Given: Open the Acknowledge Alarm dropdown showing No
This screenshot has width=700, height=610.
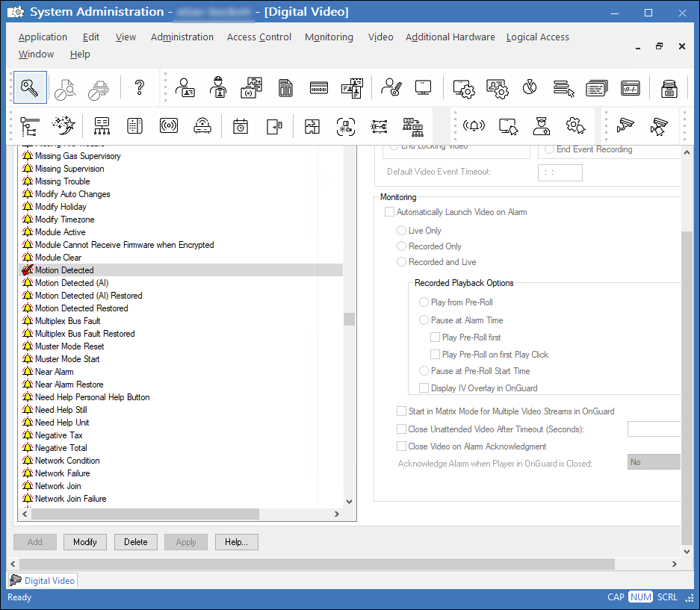Looking at the screenshot, I should pyautogui.click(x=654, y=462).
